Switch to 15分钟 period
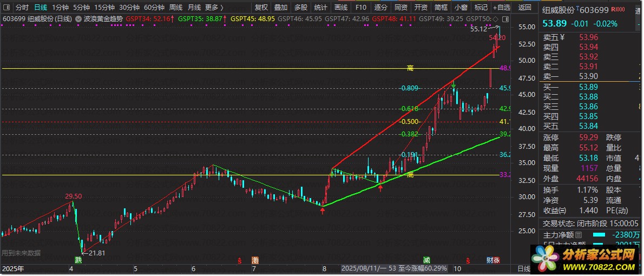The image size is (644, 276). [x=104, y=8]
